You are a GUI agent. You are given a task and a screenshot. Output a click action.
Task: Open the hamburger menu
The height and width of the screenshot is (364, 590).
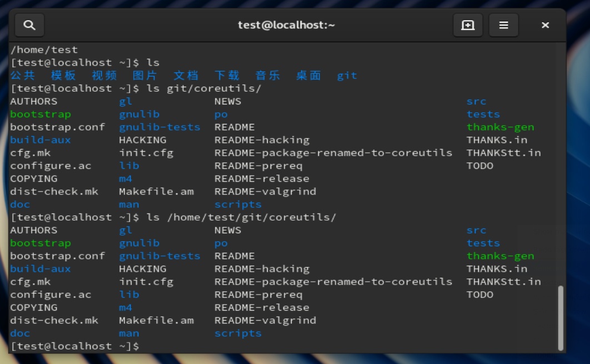tap(503, 25)
